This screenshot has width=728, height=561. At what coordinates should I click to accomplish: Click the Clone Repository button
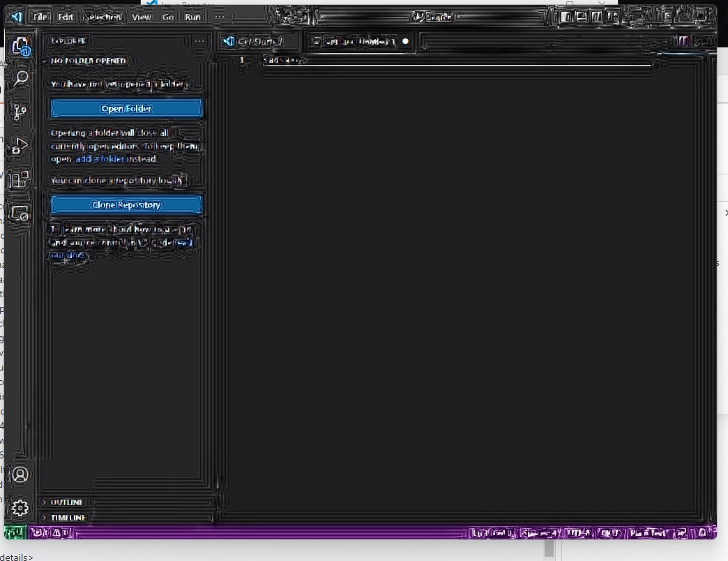(126, 205)
